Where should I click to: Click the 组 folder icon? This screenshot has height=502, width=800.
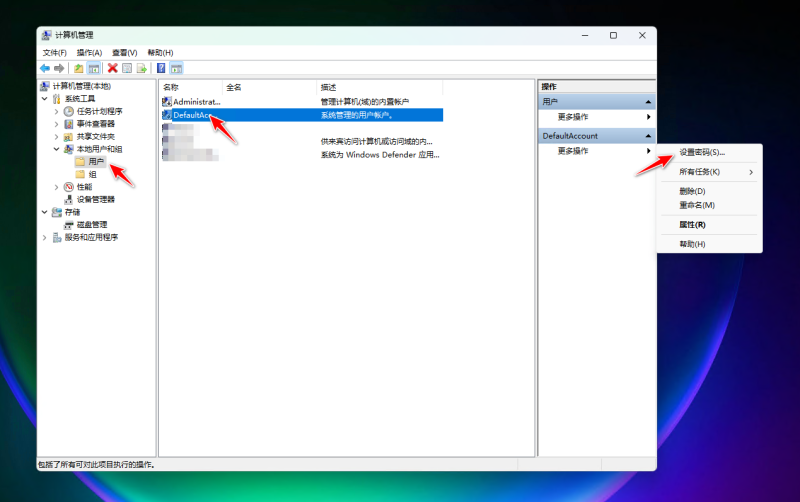81,174
